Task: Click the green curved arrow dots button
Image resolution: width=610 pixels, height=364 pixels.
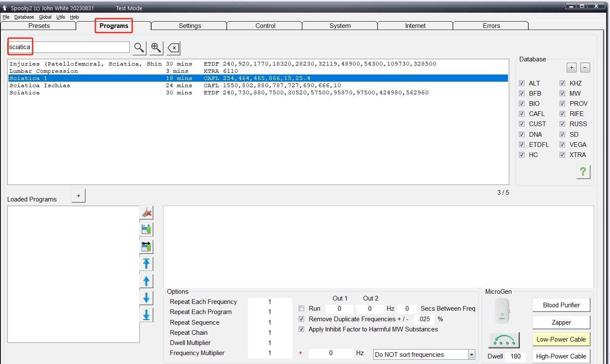Action: point(504,339)
